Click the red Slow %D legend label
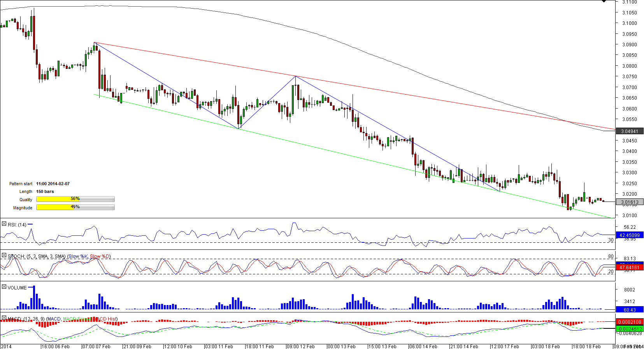Image resolution: width=644 pixels, height=349 pixels. [x=100, y=256]
